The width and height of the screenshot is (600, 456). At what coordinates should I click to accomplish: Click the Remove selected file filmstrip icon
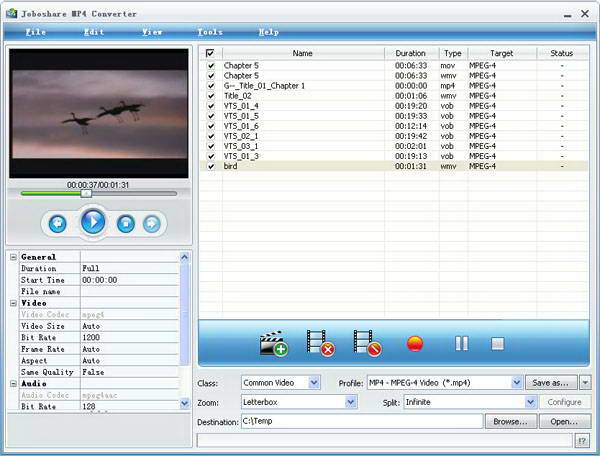pos(320,344)
